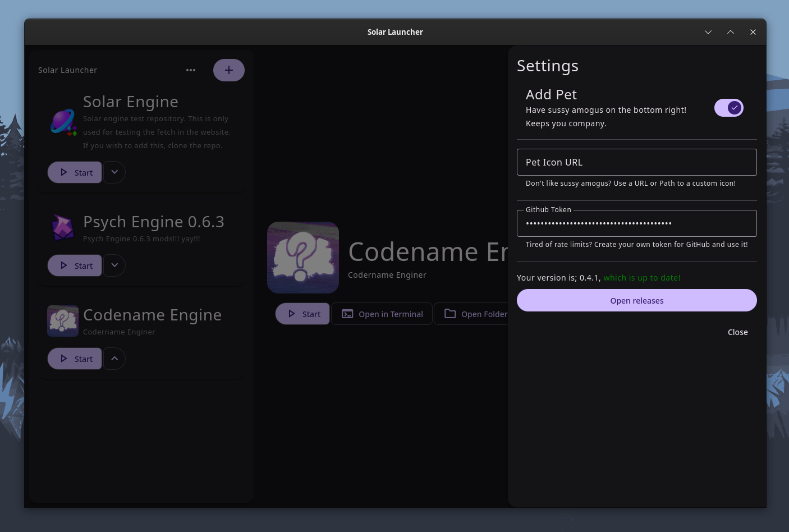Click 'Codername Enginer' subtitle in main panel
This screenshot has width=789, height=532.
387,275
